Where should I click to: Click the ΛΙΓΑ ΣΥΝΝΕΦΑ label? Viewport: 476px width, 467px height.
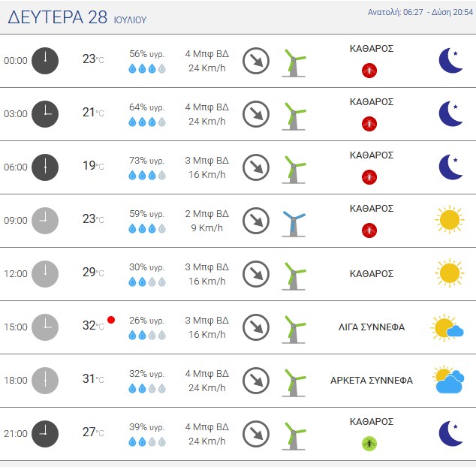click(372, 327)
